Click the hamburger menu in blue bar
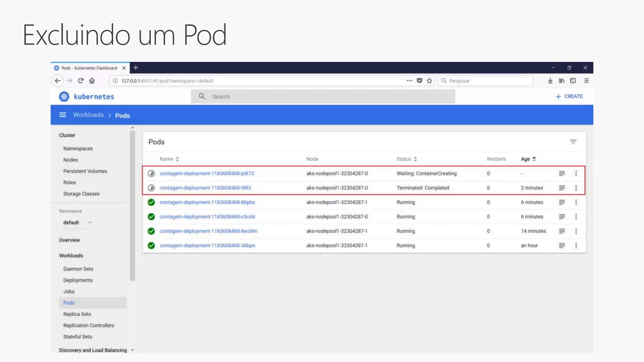The image size is (644, 362). pyautogui.click(x=63, y=115)
